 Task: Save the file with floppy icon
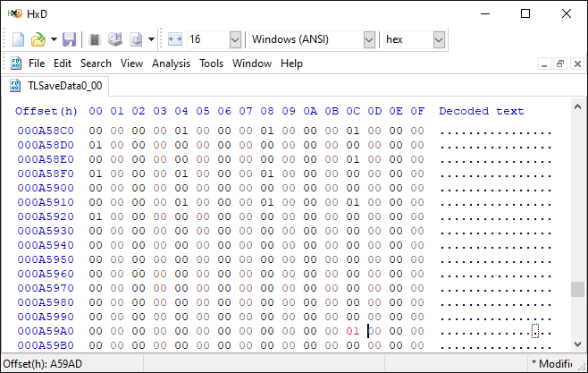(x=69, y=39)
